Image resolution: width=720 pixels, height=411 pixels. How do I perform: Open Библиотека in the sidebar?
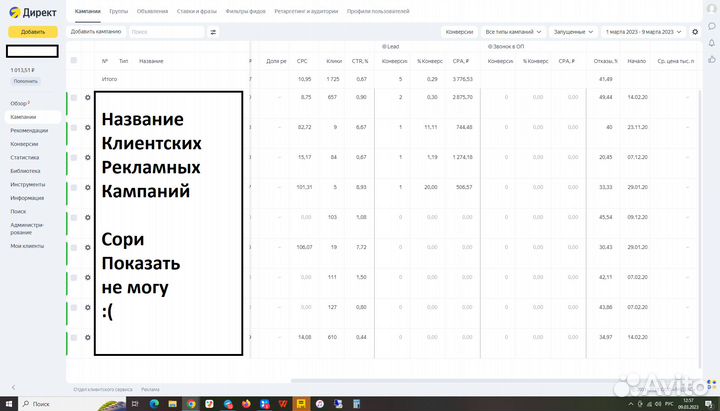point(25,171)
